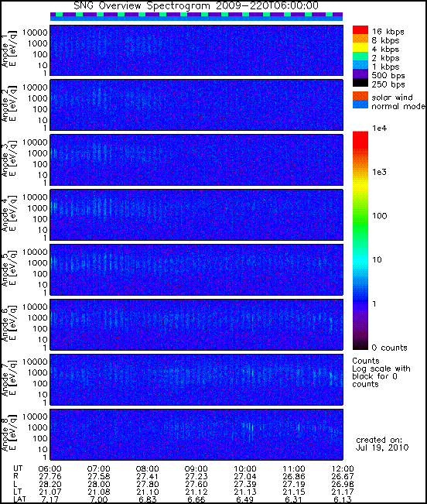Screen dimensions: 427x504
Task: Pick the yellow 4 kbps legend swatch
Action: [360, 47]
